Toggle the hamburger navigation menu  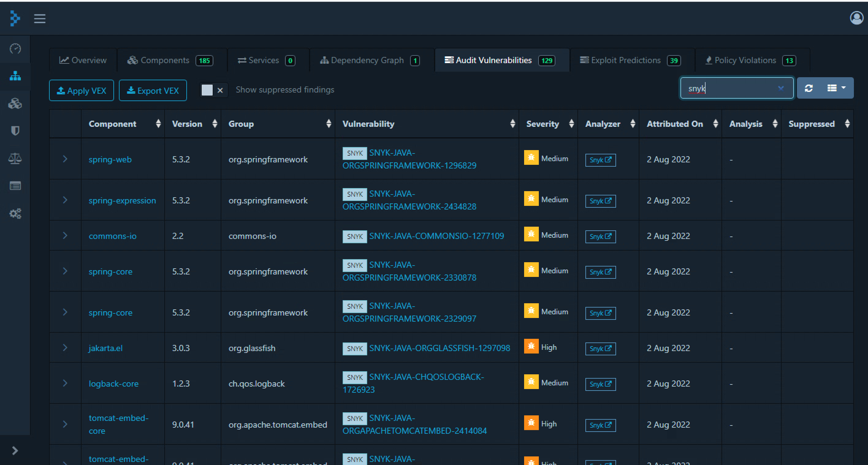[40, 18]
